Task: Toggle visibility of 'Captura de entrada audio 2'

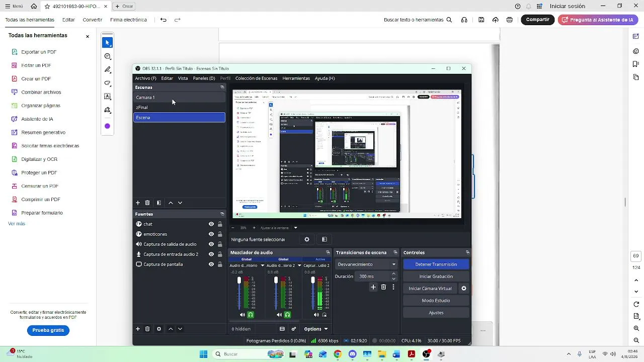Action: click(211, 254)
